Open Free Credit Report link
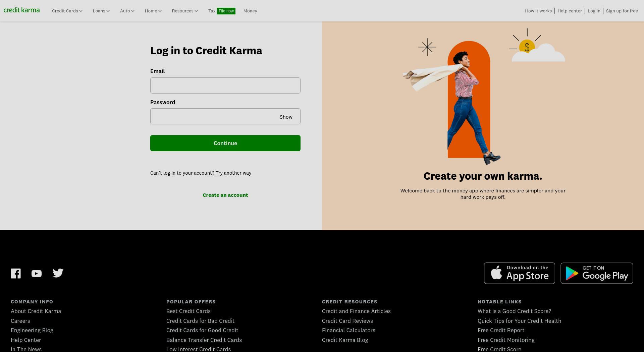Viewport: 644px width, 352px height. click(501, 330)
